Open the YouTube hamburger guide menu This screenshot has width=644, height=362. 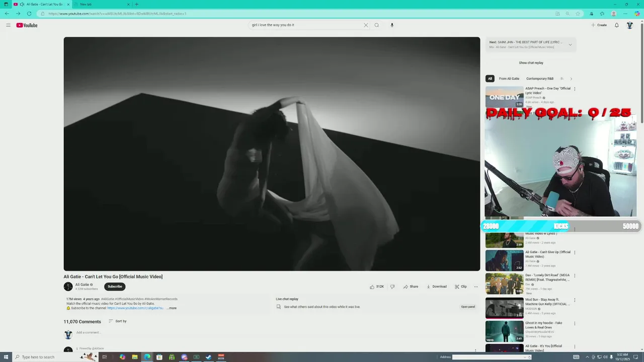(x=8, y=25)
